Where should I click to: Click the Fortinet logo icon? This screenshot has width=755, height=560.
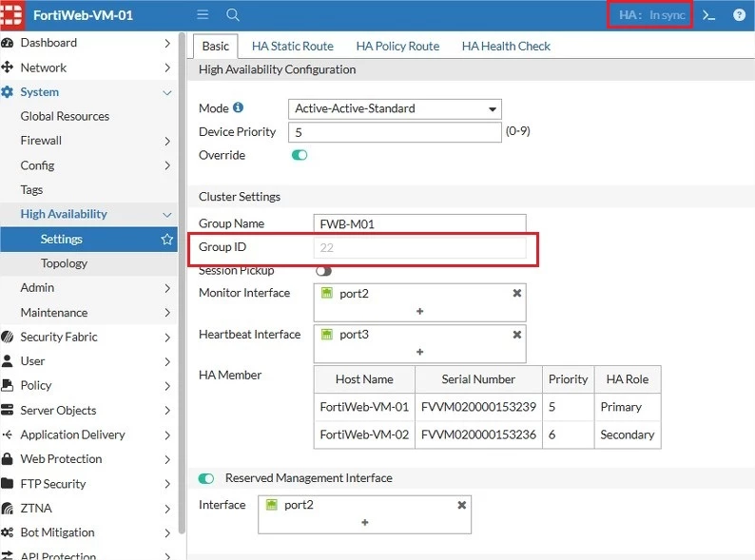(10, 14)
